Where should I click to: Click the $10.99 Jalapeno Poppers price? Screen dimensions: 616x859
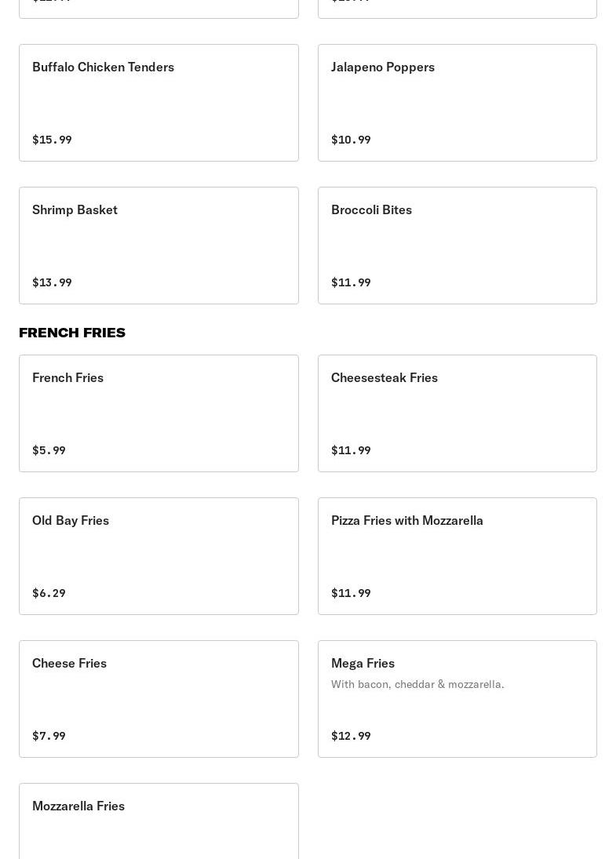(x=351, y=140)
